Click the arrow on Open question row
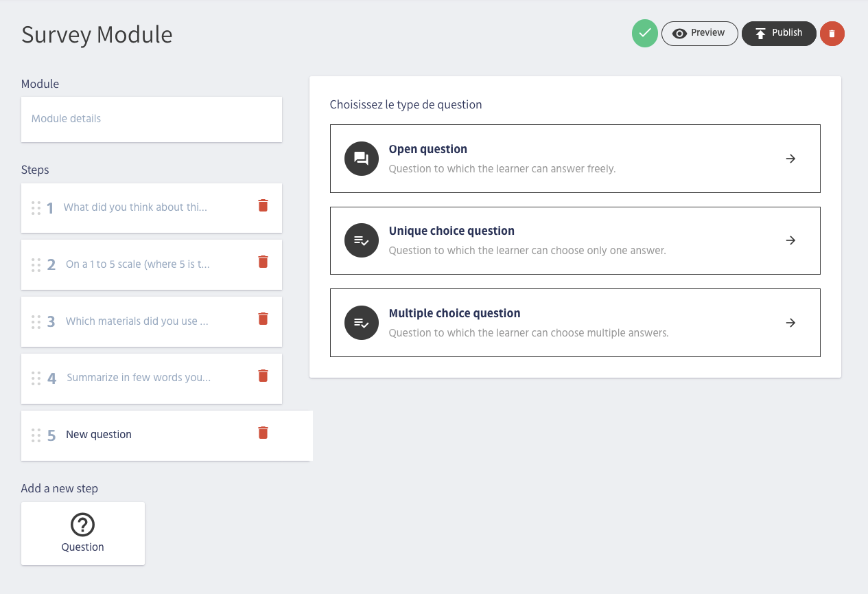868x594 pixels. pyautogui.click(x=790, y=159)
